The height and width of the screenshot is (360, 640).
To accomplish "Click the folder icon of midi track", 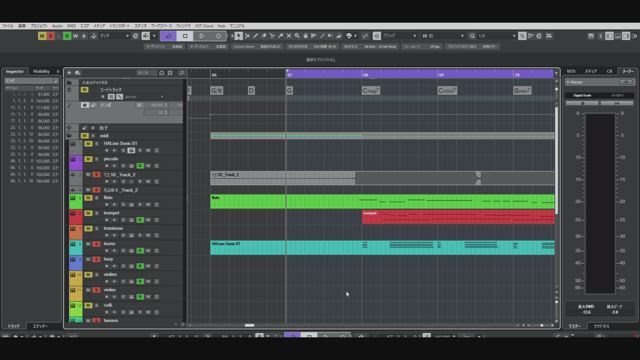I will pos(69,136).
